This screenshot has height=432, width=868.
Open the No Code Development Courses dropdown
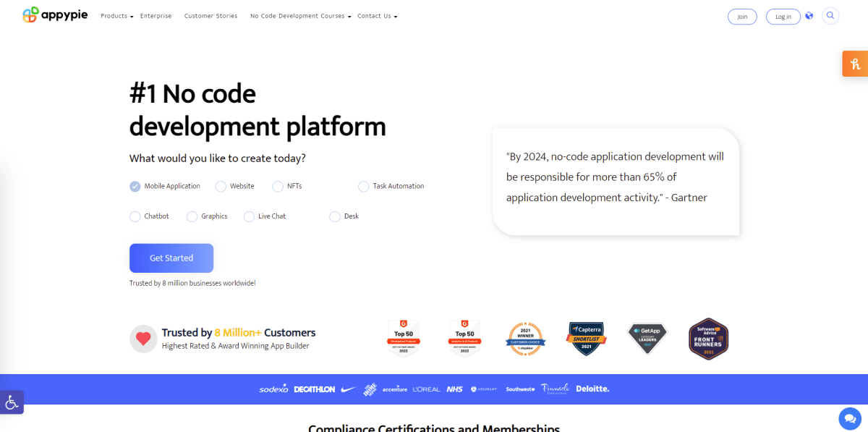coord(299,15)
